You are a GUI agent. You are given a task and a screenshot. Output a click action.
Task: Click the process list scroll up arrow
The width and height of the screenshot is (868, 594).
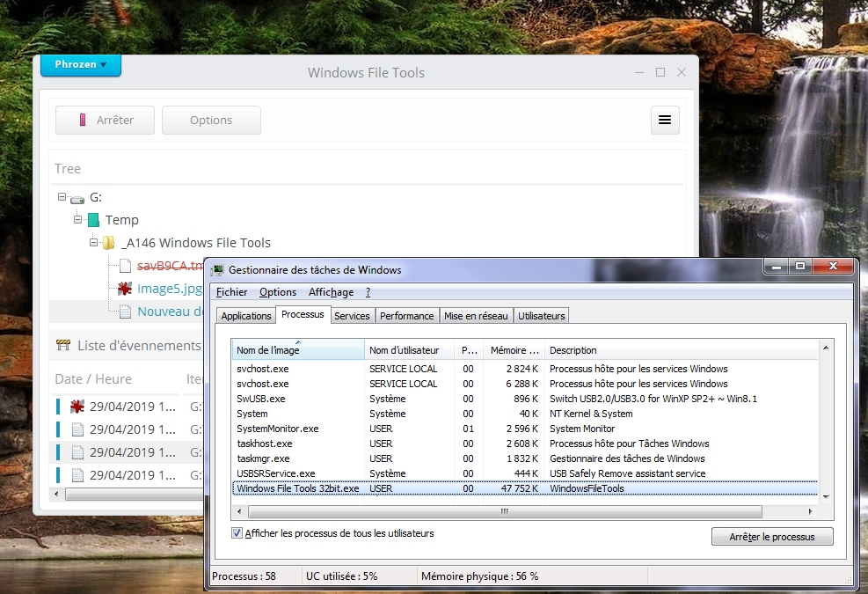[x=826, y=348]
